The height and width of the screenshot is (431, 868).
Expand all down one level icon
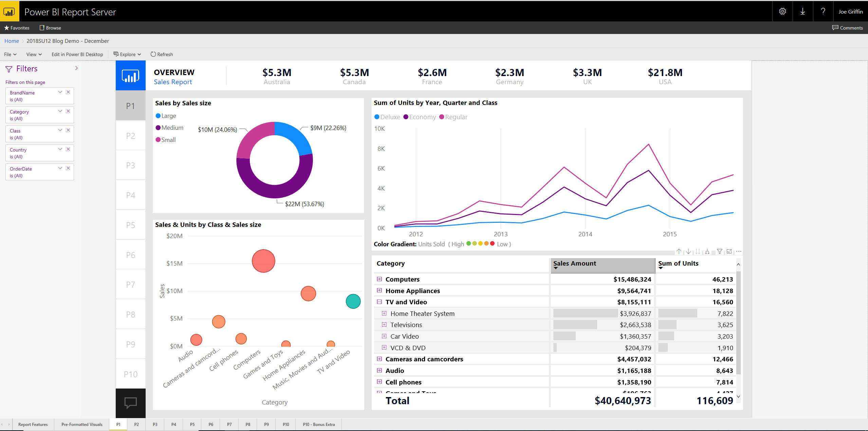(707, 251)
